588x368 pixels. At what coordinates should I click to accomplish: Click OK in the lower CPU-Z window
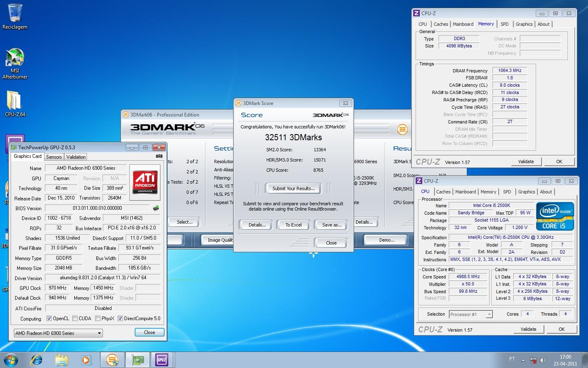561,329
